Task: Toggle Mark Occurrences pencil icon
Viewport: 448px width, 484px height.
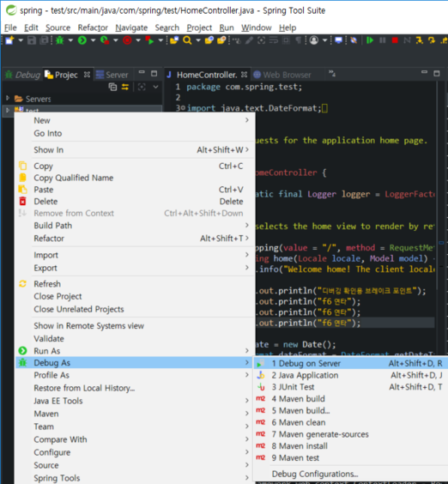Action: 249,40
